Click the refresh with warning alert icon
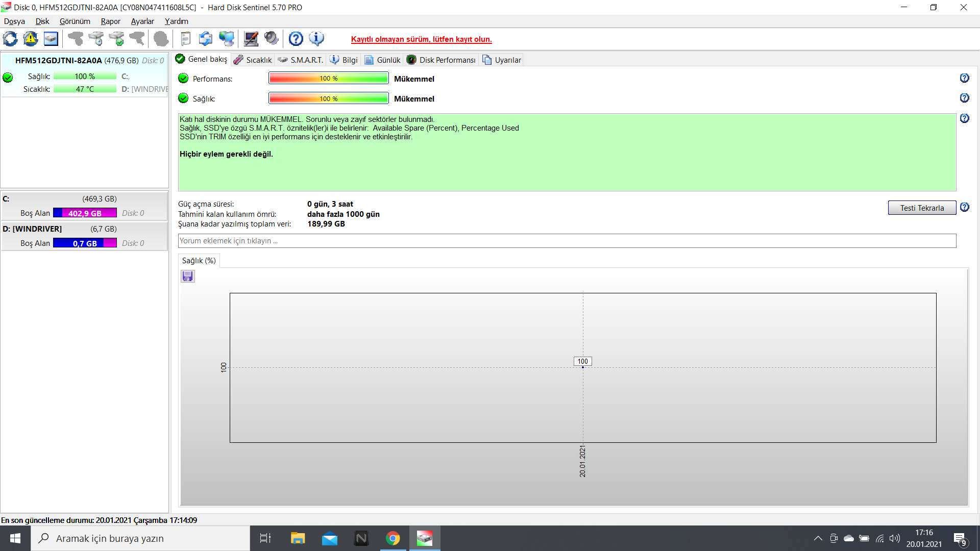 click(x=31, y=39)
